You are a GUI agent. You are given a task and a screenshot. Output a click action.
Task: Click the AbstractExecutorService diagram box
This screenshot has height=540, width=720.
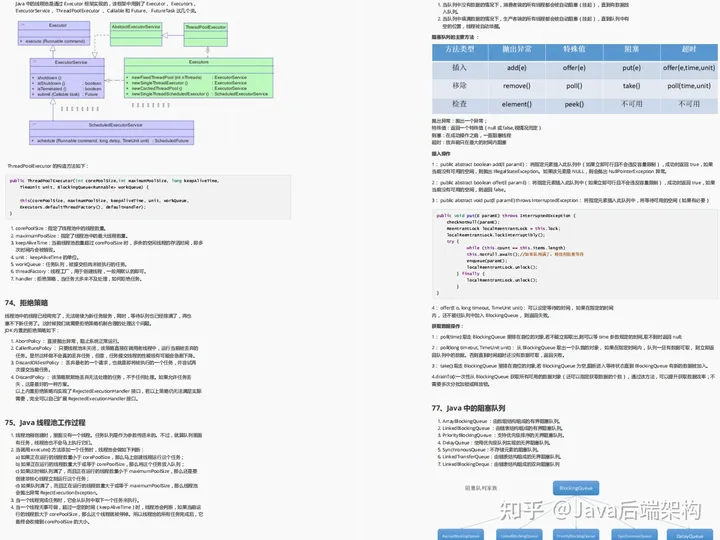(136, 34)
